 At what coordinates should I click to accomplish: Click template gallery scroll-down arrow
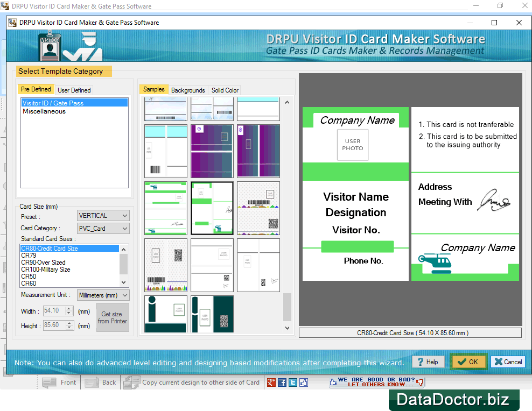coord(288,328)
